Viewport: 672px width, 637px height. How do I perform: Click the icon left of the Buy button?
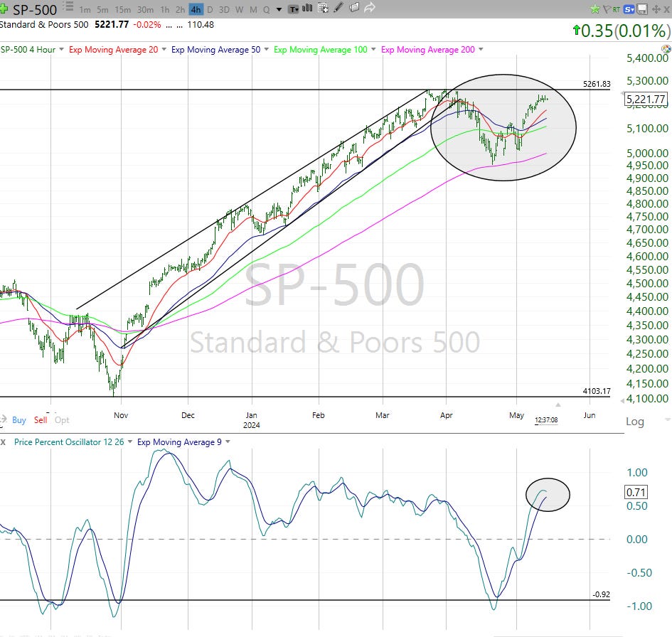point(3,419)
